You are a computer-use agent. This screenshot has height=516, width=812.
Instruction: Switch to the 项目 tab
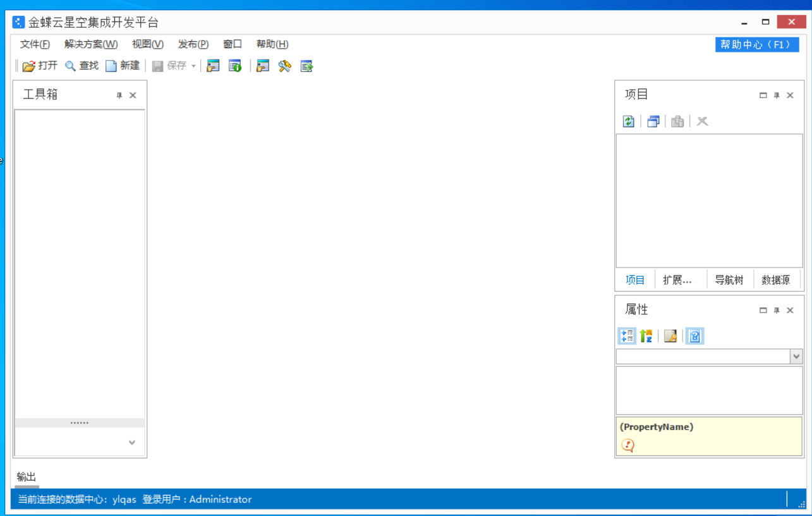coord(635,280)
